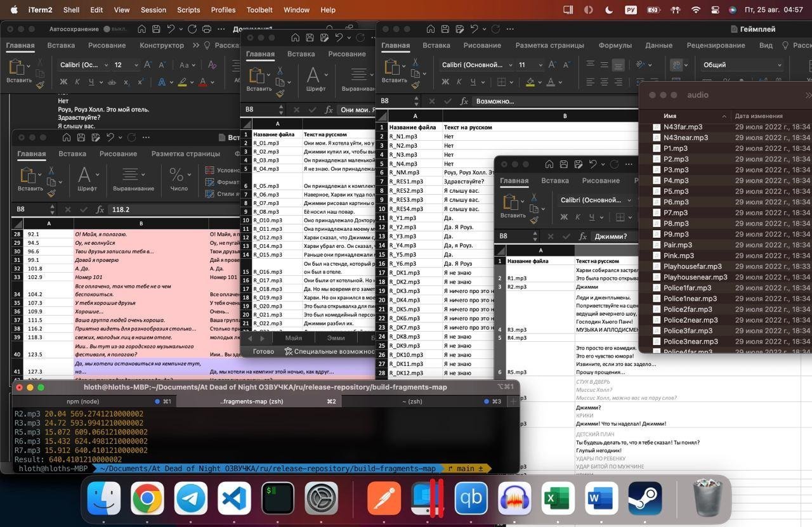Toggle Italic (К) in the Геймплей ribbon
The height and width of the screenshot is (527, 812).
(459, 82)
